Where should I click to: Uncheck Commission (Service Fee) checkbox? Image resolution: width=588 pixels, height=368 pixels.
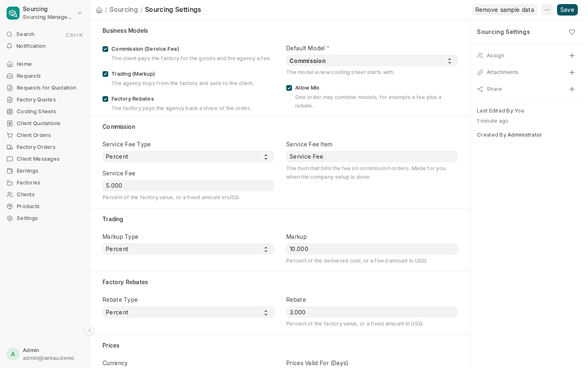pos(105,49)
